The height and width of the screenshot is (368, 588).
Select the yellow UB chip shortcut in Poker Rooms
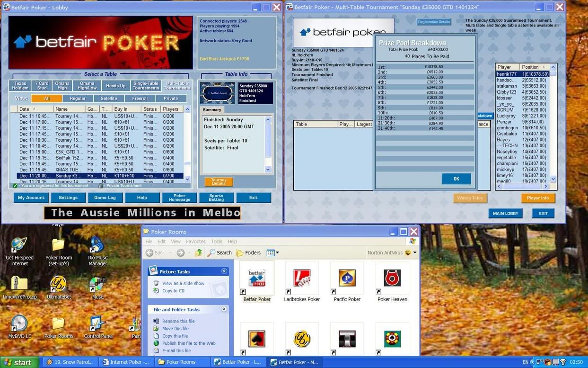click(302, 339)
